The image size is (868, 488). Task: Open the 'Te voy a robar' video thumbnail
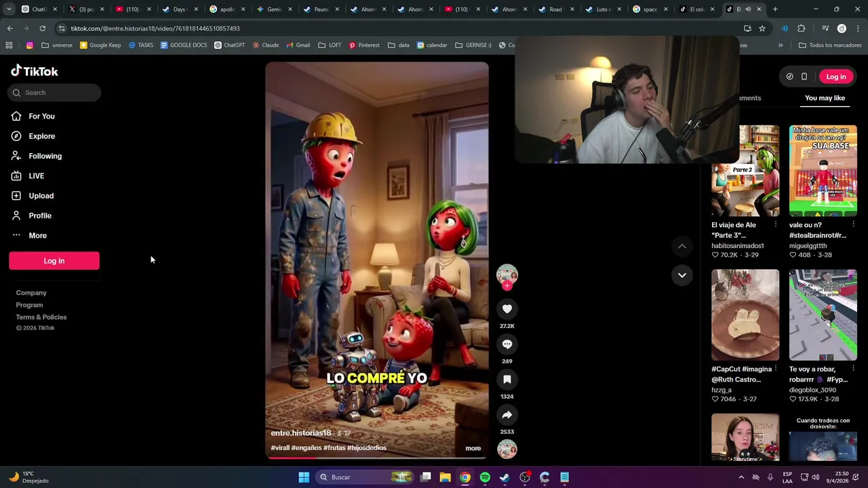coord(823,315)
